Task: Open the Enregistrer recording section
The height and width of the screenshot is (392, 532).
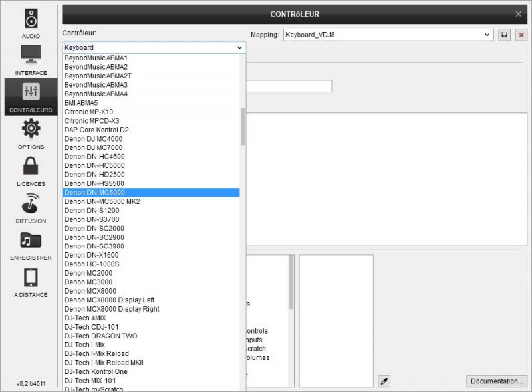Action: [31, 245]
